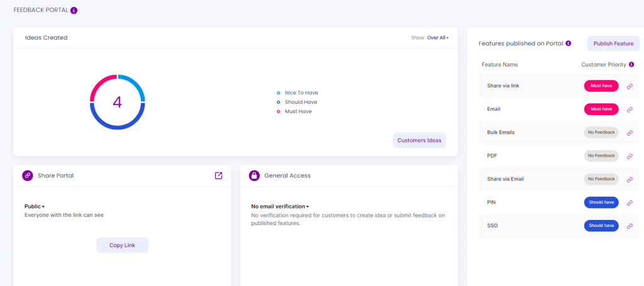
Task: Click the Publish Feature button
Action: (x=613, y=43)
